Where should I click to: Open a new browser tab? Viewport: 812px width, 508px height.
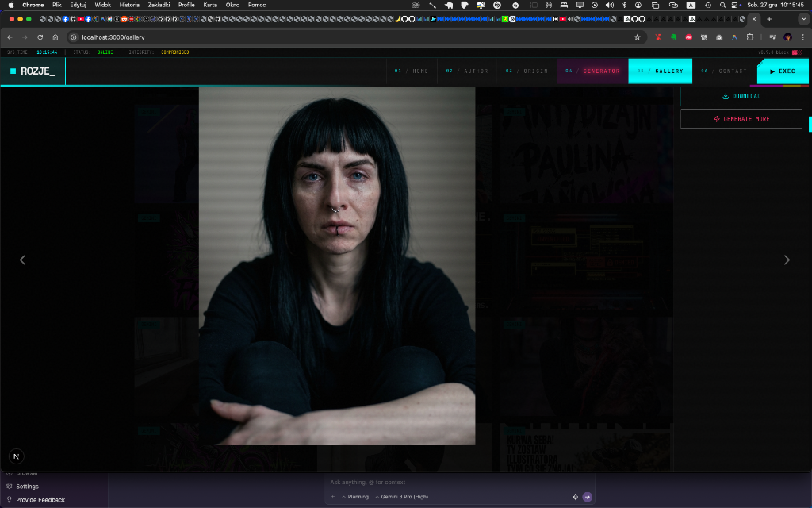tap(768, 19)
